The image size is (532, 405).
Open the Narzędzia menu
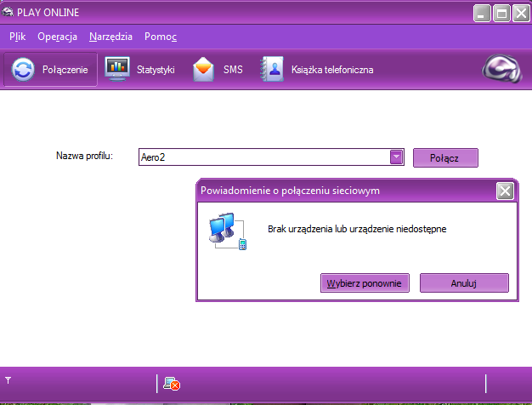tap(110, 37)
